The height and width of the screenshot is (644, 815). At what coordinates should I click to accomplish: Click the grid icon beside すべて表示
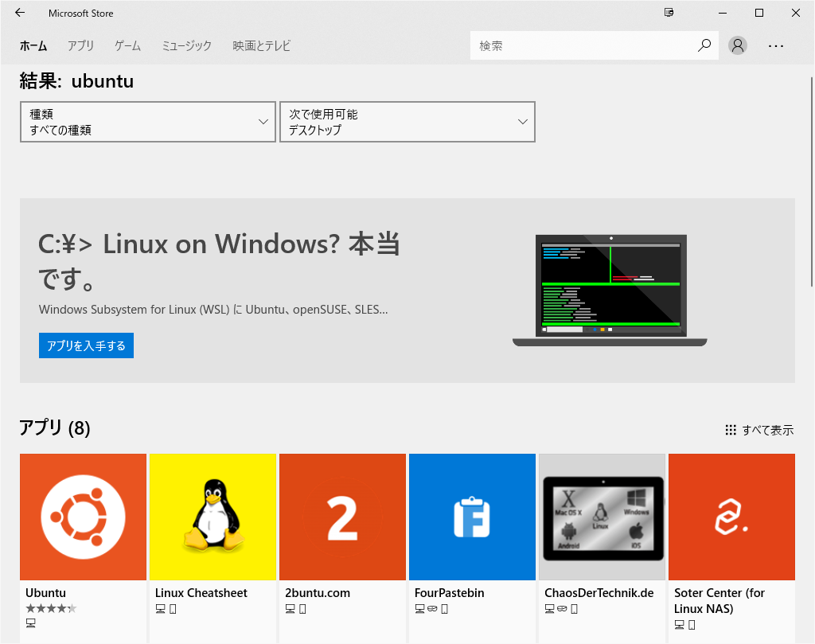pyautogui.click(x=731, y=430)
